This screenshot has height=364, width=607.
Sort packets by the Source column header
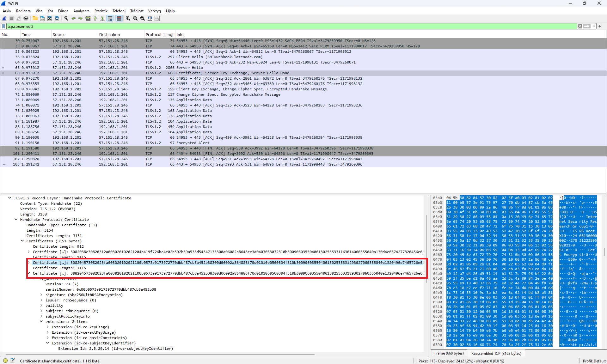[x=75, y=35]
